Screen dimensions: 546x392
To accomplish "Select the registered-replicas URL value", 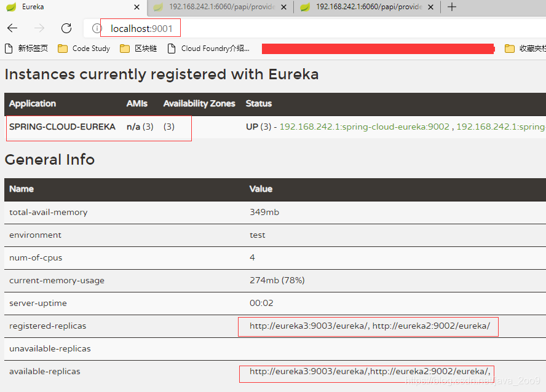I will tap(370, 326).
